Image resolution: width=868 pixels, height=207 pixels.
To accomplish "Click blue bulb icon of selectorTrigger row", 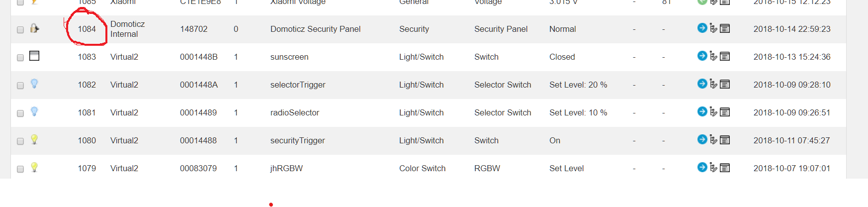I will (34, 84).
